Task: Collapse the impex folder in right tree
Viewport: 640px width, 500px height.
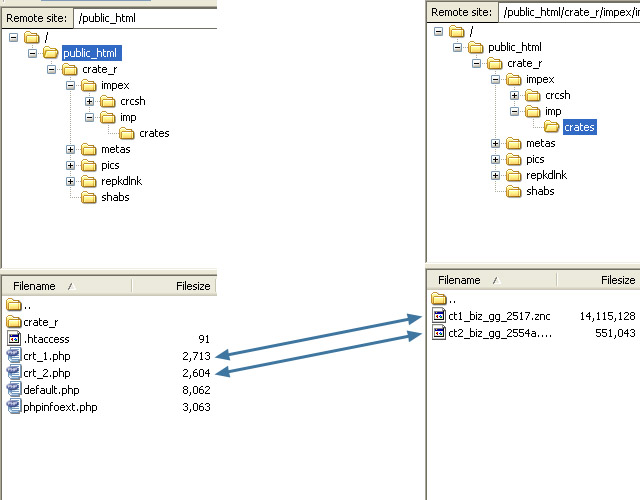Action: pos(496,80)
